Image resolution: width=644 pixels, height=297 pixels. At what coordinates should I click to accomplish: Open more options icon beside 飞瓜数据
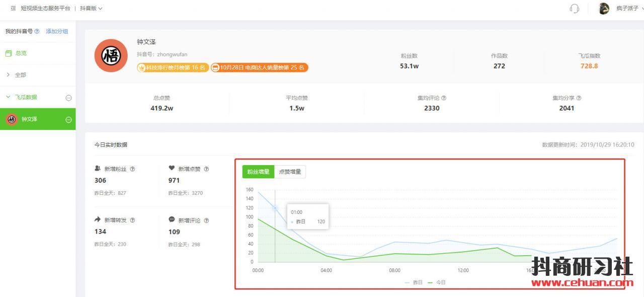69,98
